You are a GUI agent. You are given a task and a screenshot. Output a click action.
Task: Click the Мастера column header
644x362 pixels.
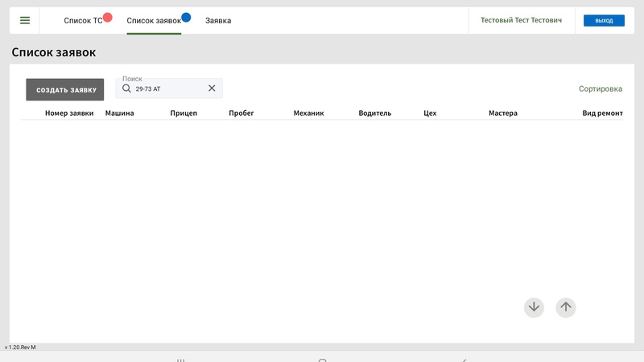pos(502,113)
